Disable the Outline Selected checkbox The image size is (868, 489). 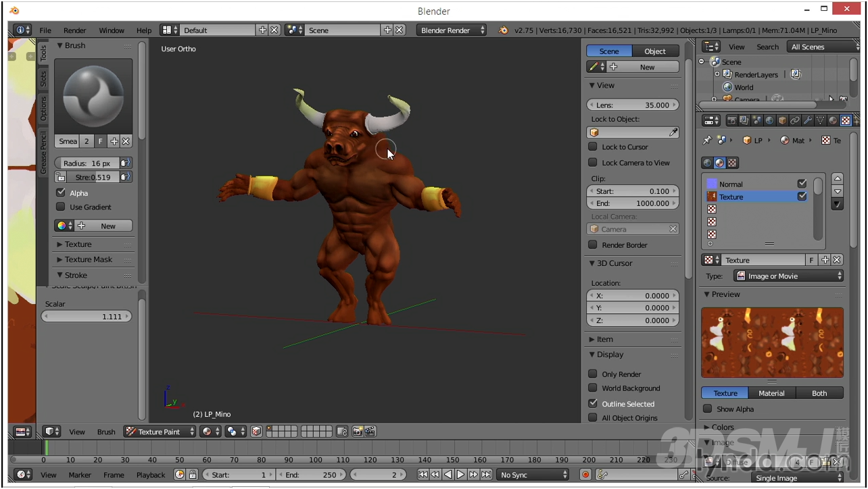593,403
